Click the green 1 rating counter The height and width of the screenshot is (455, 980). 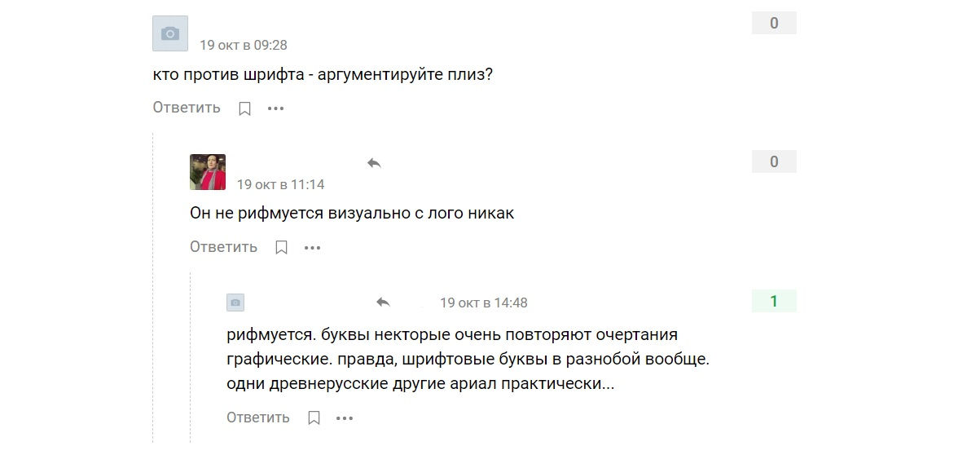click(x=774, y=302)
